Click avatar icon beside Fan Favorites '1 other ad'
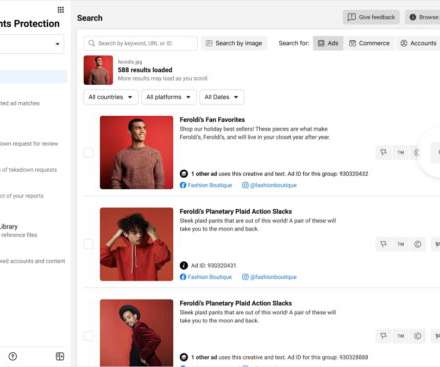 click(x=184, y=174)
